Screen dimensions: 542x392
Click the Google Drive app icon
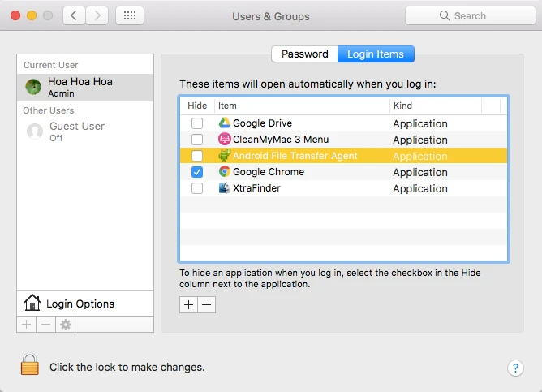coord(225,123)
